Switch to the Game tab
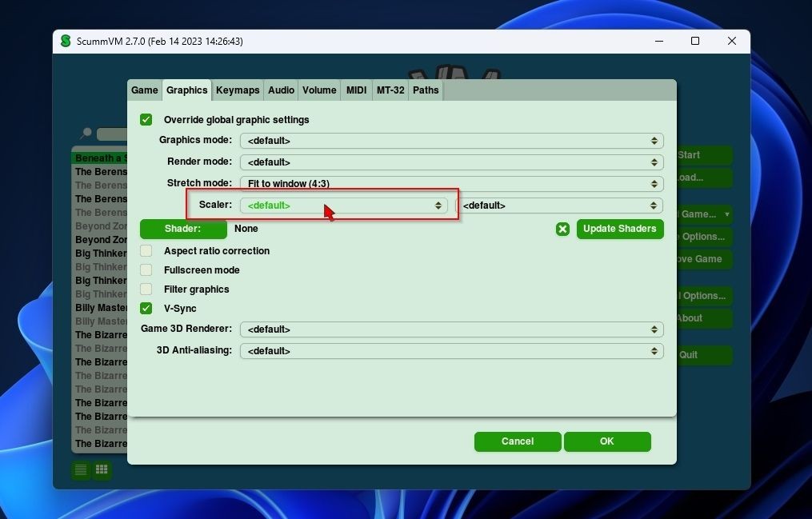The image size is (812, 519). (145, 90)
